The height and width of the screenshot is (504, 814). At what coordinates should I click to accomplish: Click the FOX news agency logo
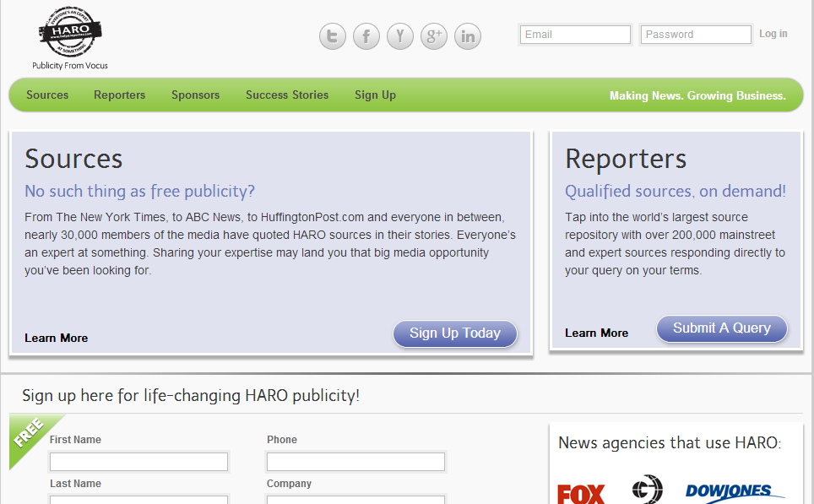(581, 494)
